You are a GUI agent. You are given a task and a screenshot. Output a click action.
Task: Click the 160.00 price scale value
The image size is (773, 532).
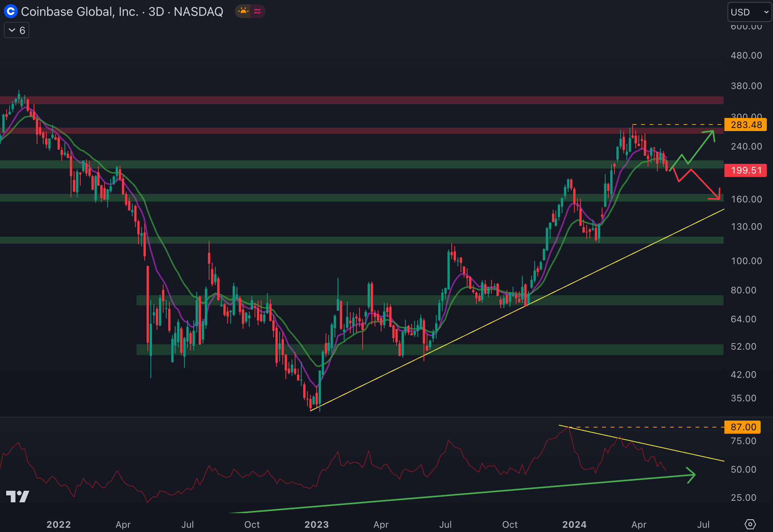[746, 199]
